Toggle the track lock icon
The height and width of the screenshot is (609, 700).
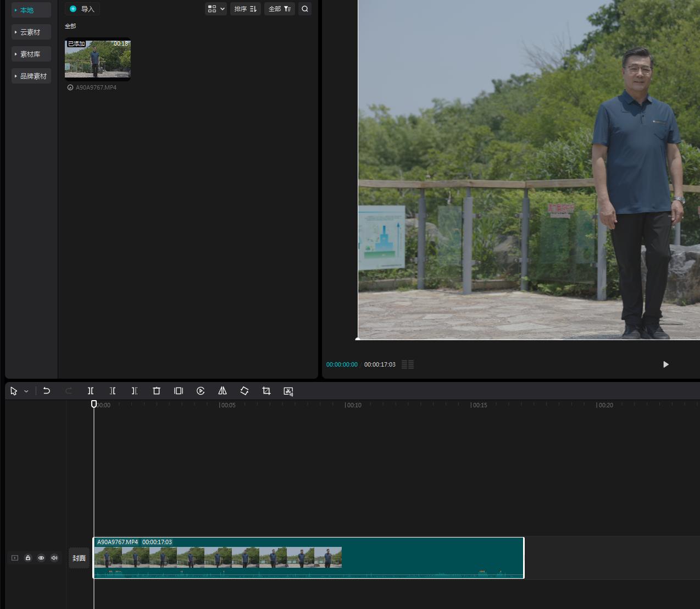pos(28,558)
